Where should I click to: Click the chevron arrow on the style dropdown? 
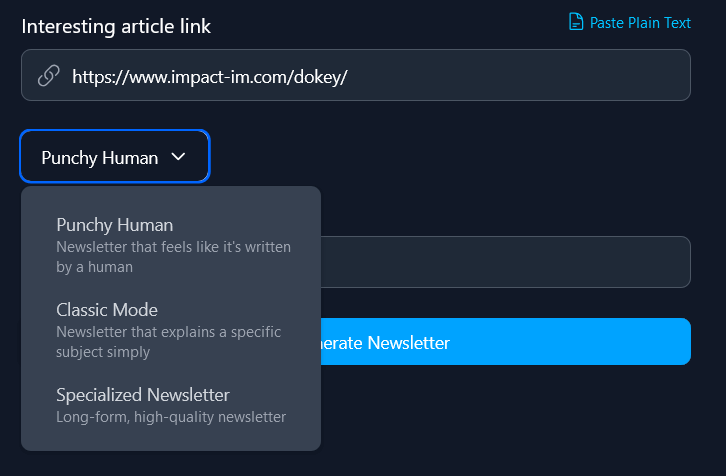pos(179,157)
